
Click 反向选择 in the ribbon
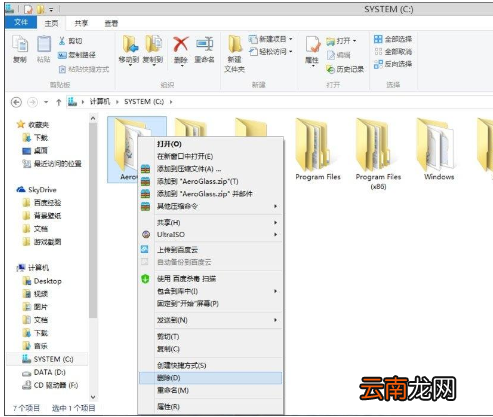393,64
